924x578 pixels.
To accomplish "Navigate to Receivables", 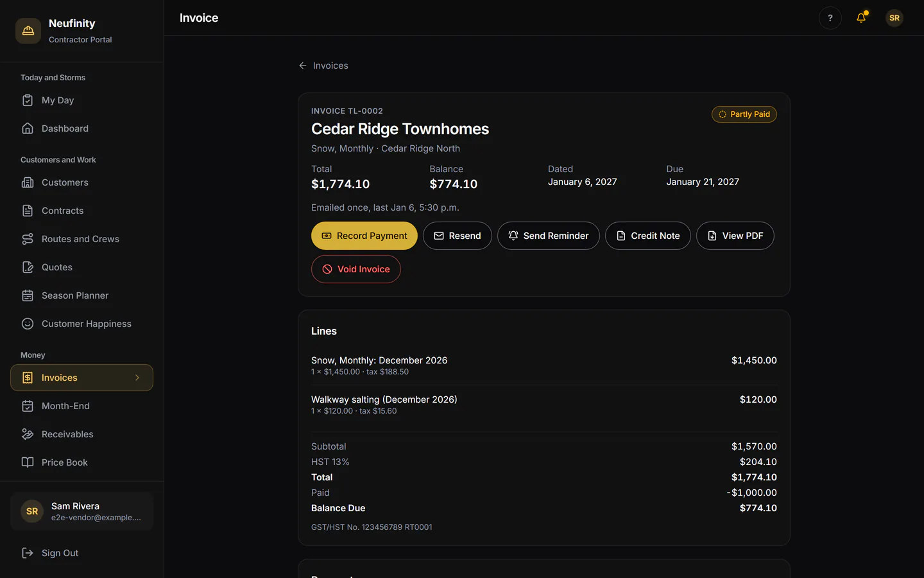I will 82,434.
